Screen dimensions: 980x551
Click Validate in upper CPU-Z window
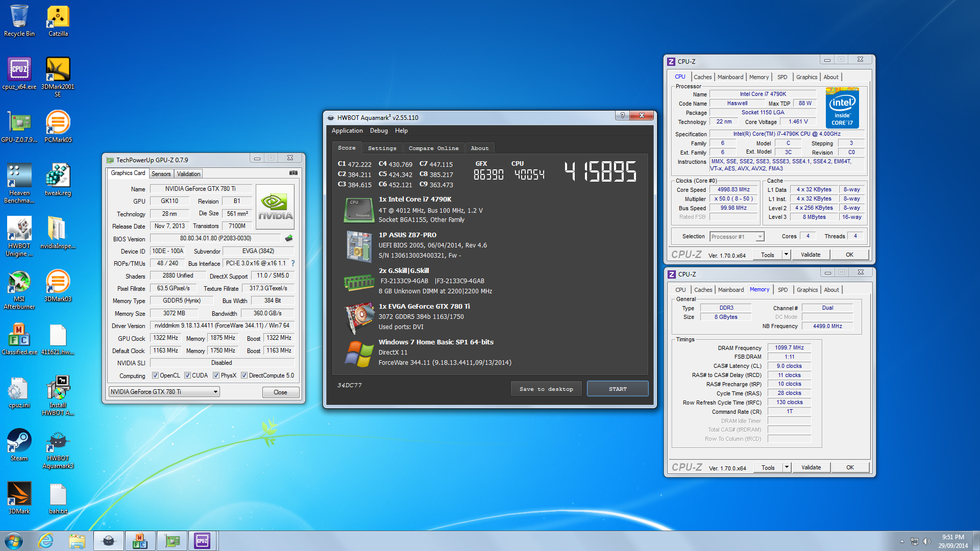click(811, 255)
